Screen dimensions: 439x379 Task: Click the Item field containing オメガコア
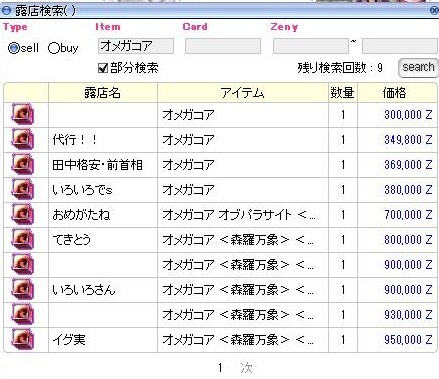pyautogui.click(x=136, y=46)
